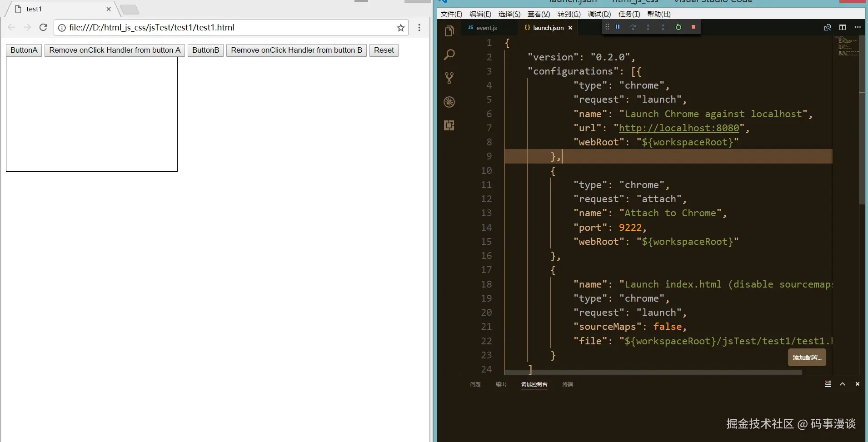The width and height of the screenshot is (868, 442).
Task: Open the Search view in the activity bar
Action: pos(449,55)
